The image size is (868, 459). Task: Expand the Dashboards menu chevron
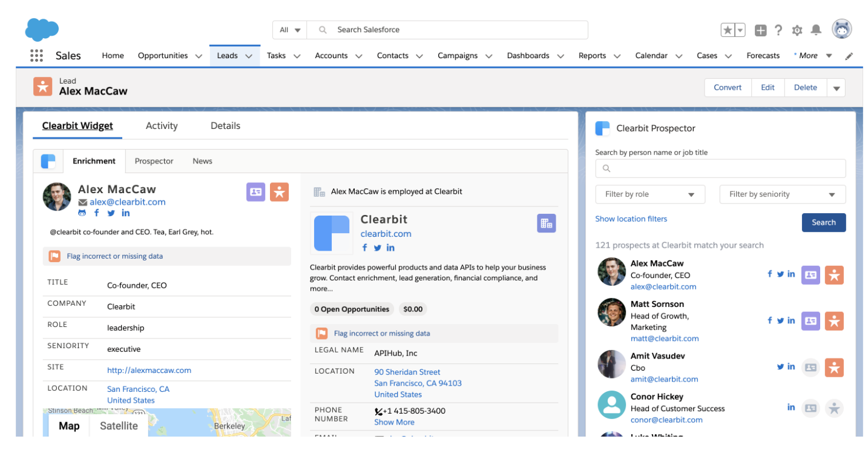[x=561, y=56]
